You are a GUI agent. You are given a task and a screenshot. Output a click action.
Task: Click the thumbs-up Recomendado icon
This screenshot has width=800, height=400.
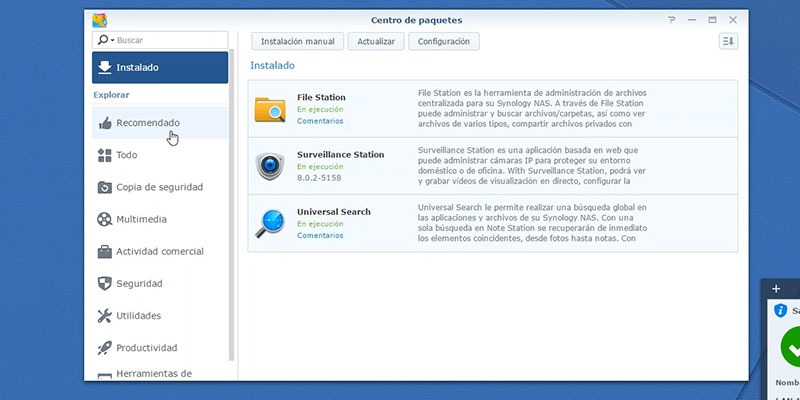[x=105, y=123]
